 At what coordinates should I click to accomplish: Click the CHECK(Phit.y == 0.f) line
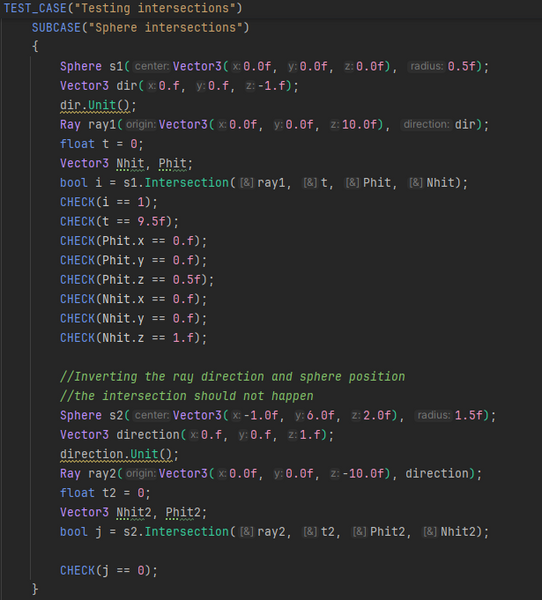[x=133, y=261]
